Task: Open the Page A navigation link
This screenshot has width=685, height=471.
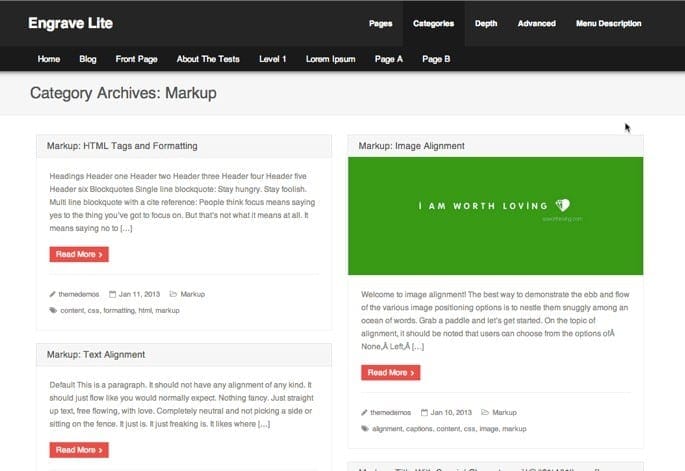Action: (x=388, y=59)
